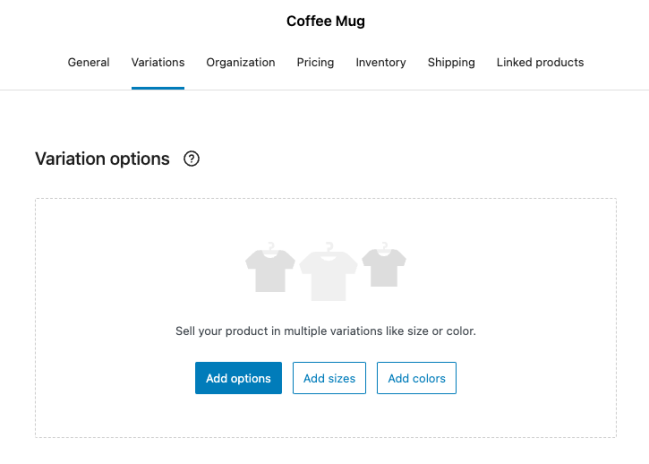This screenshot has width=649, height=464.
Task: Go to the Pricing tab
Action: [315, 62]
